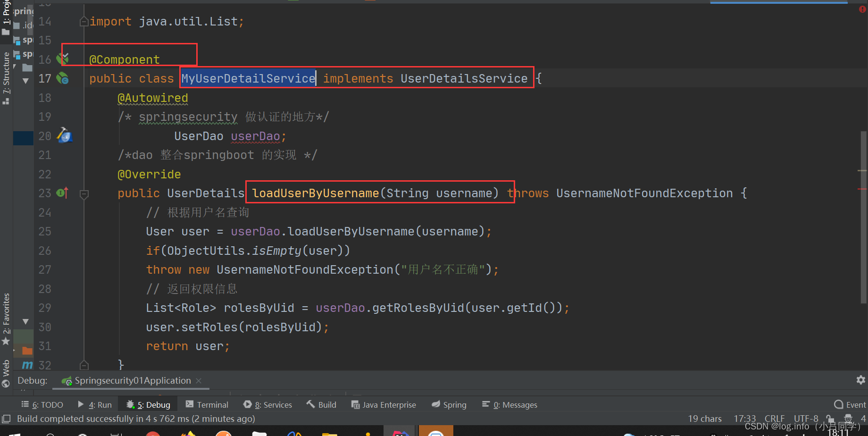
Task: Collapse the loadUserByUsername method fold marker
Action: [x=84, y=193]
